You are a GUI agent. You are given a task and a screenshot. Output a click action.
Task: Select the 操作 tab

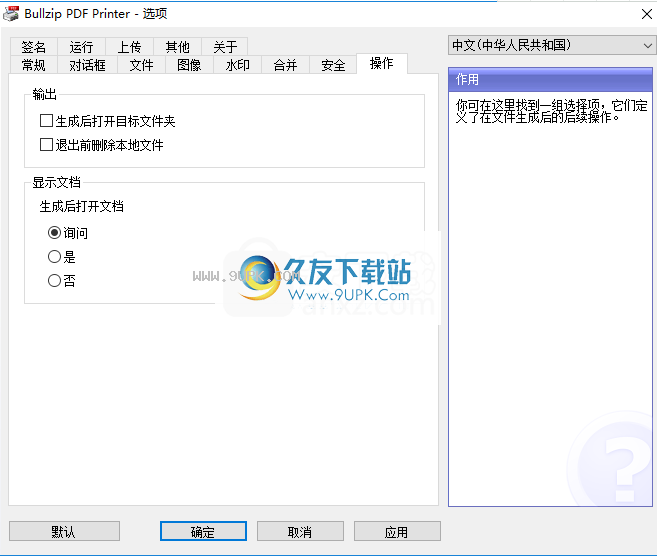[382, 64]
